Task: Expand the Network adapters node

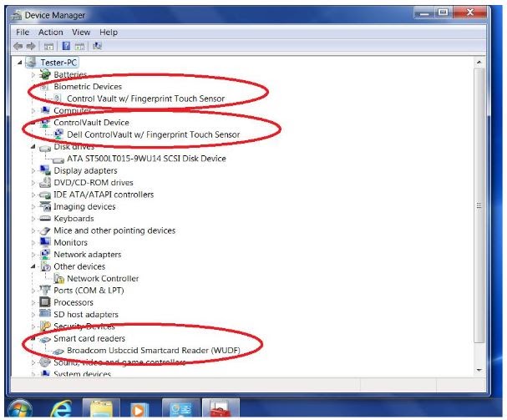Action: (33, 255)
